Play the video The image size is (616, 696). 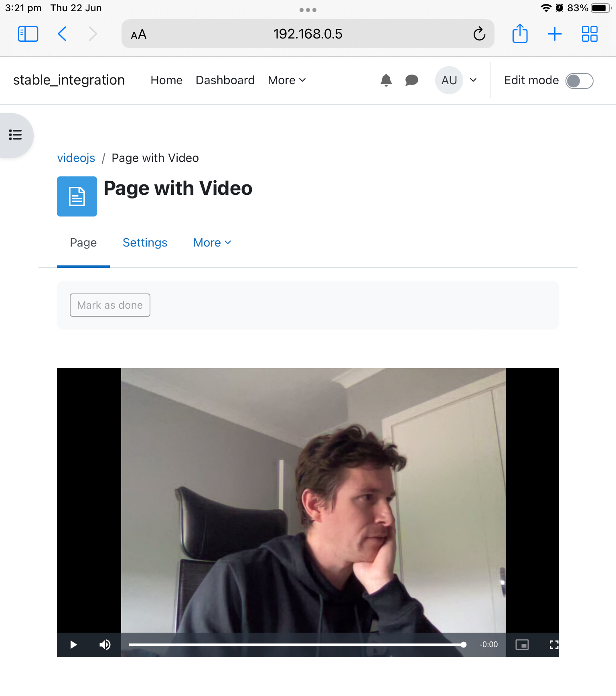click(x=73, y=645)
